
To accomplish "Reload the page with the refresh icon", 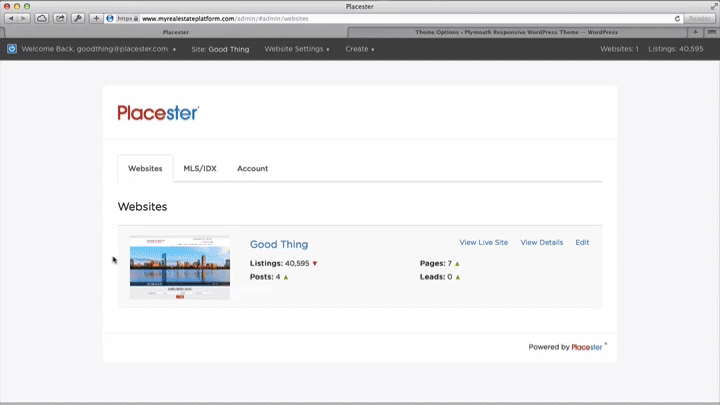I will pos(677,19).
